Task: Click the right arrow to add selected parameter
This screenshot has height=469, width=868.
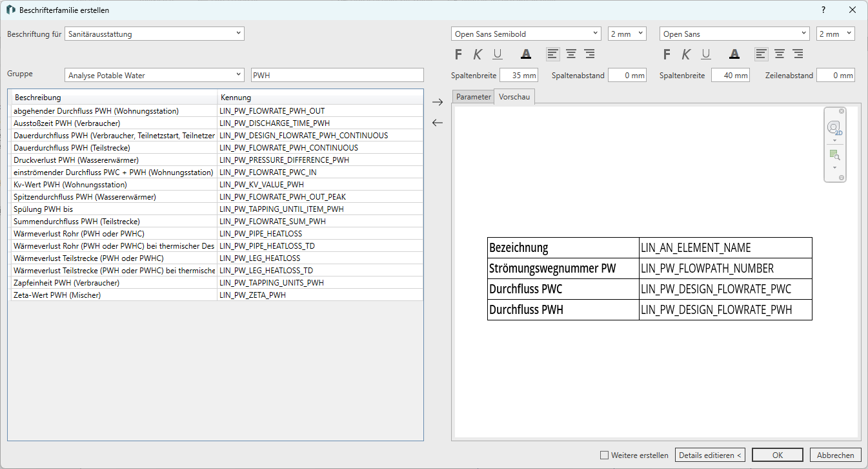Action: point(438,102)
